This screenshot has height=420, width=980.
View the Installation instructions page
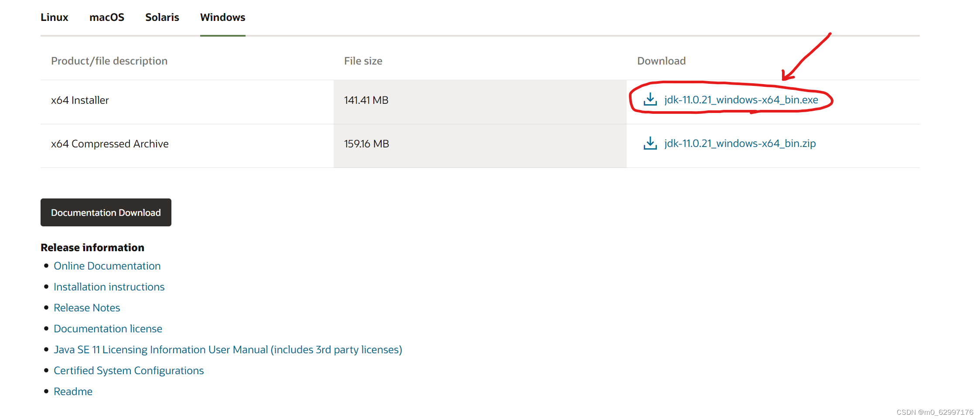[x=109, y=287]
